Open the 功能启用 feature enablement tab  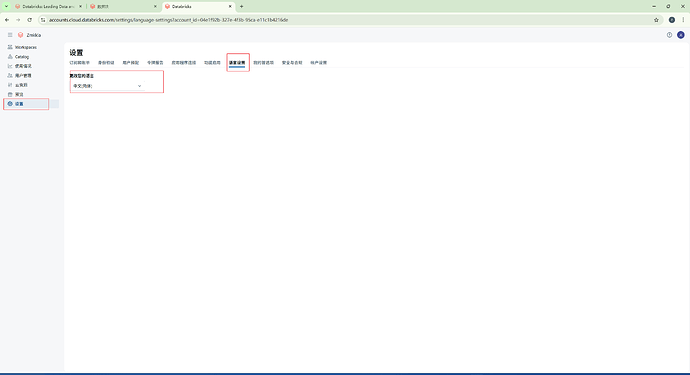coord(212,63)
